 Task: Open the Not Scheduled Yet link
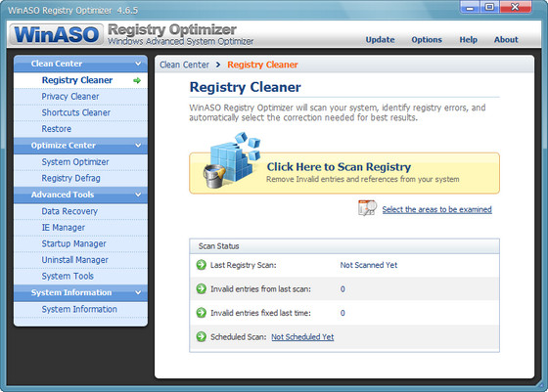(302, 337)
